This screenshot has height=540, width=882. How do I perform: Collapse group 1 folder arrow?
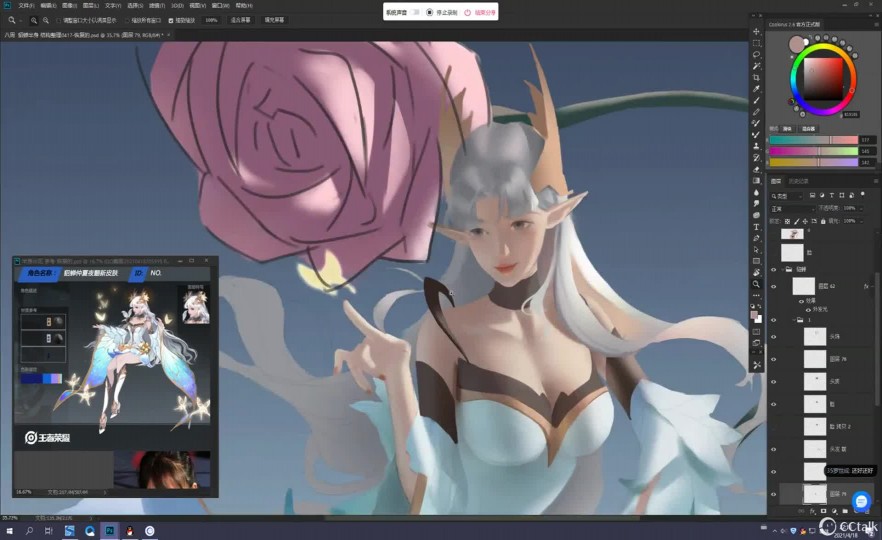tap(793, 320)
